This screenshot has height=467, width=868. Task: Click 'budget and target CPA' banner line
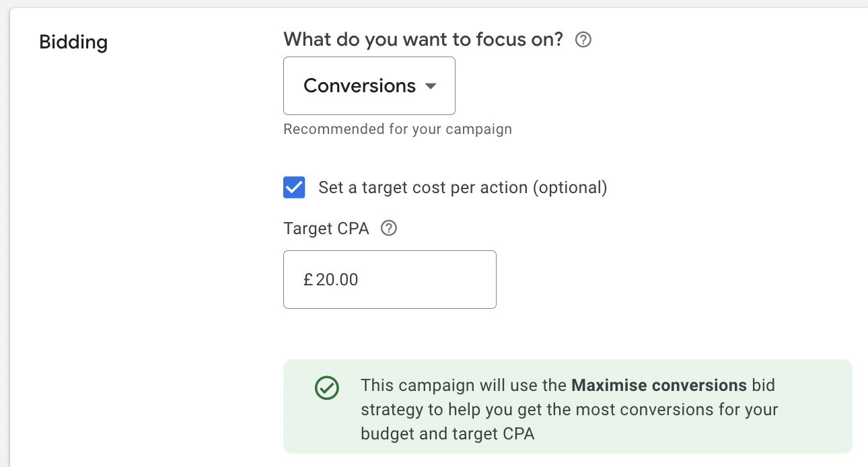point(447,434)
